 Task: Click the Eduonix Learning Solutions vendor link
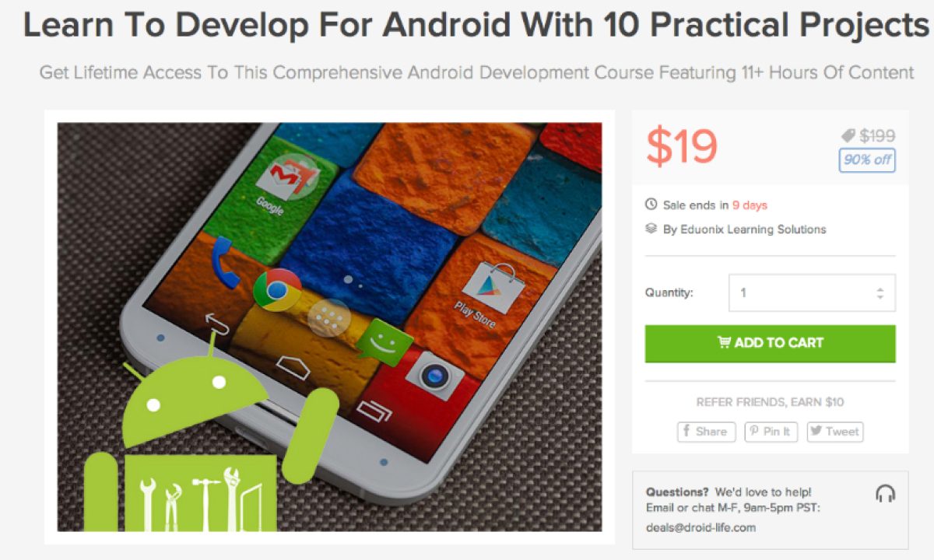point(752,229)
